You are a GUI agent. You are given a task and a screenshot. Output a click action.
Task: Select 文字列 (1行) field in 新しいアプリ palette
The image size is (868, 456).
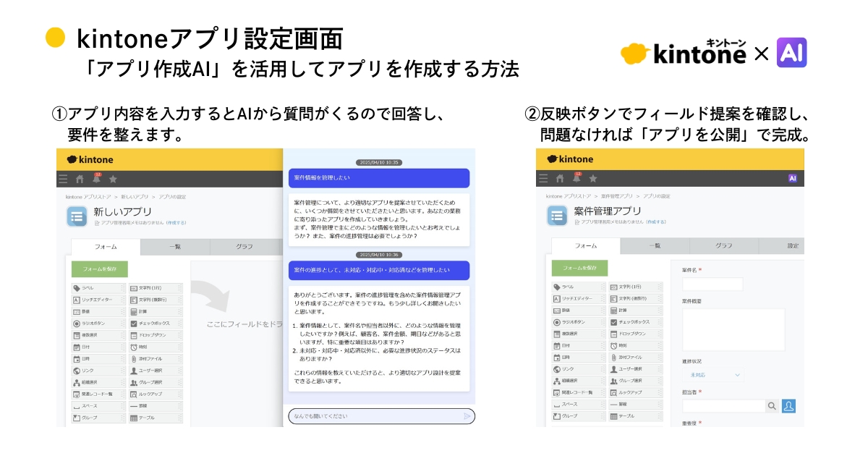tap(156, 287)
